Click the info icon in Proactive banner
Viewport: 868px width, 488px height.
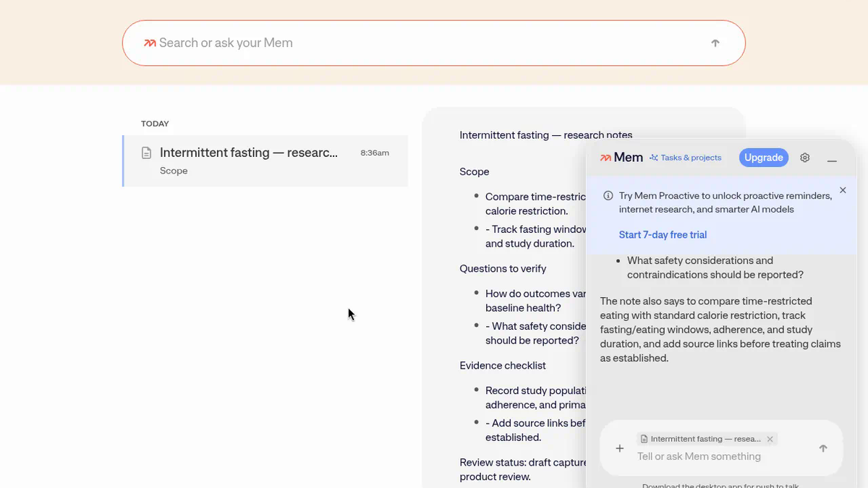click(x=608, y=196)
